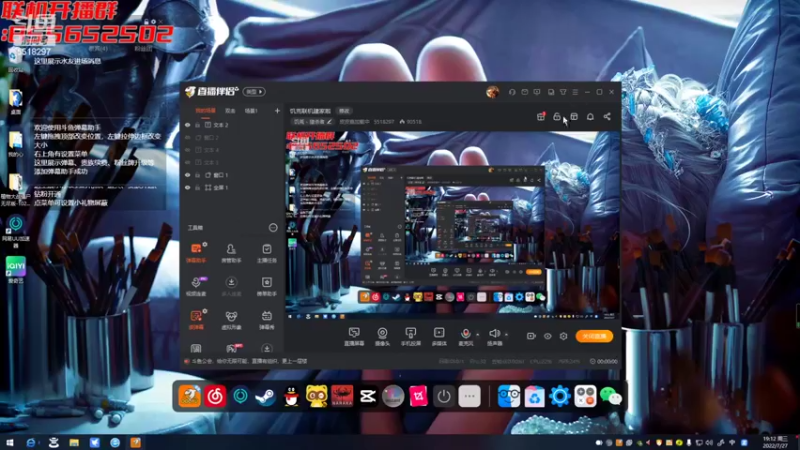Open the 房管助手 tool
This screenshot has height=450, width=800.
click(231, 253)
